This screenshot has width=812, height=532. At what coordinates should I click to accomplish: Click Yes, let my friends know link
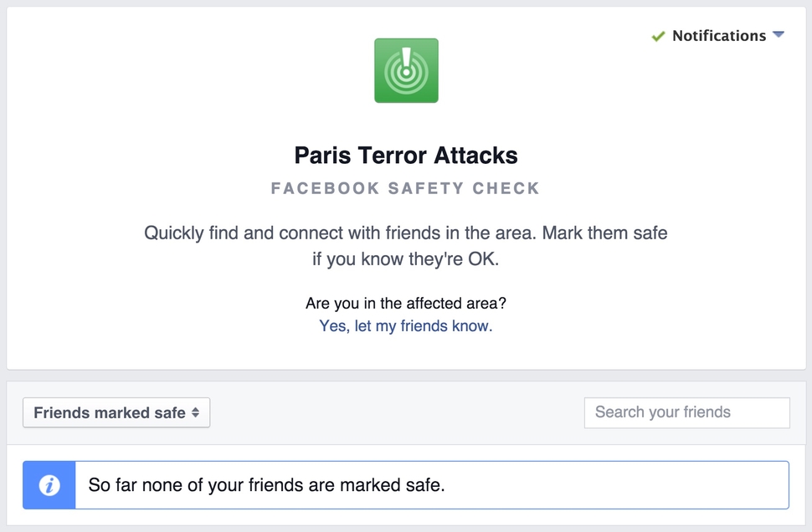click(406, 326)
